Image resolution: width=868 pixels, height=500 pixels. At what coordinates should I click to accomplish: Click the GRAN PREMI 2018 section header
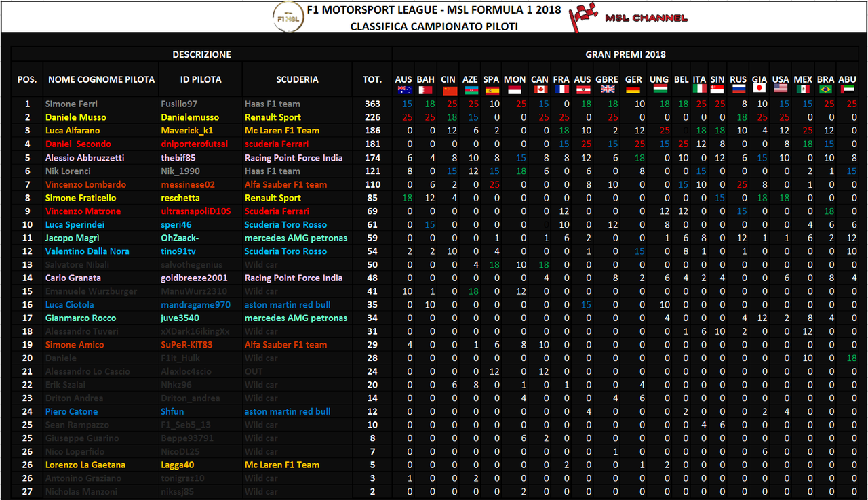point(625,54)
